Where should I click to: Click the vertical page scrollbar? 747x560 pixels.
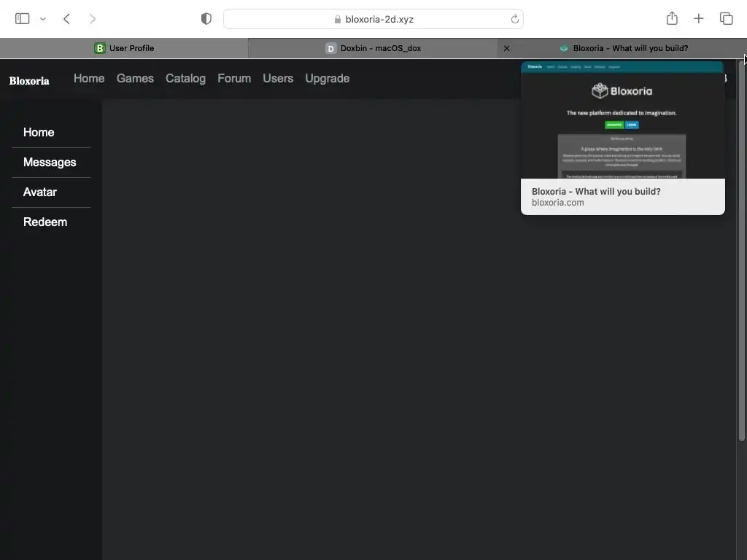[741, 251]
